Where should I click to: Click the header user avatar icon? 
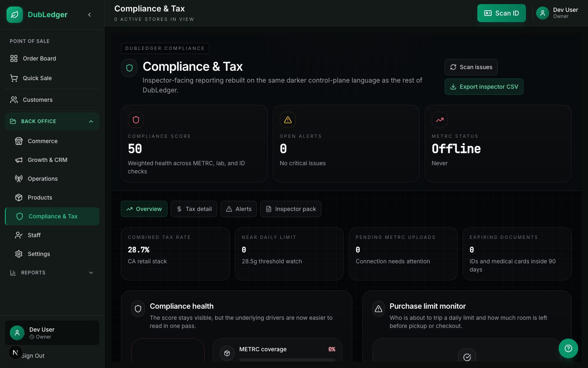(543, 13)
